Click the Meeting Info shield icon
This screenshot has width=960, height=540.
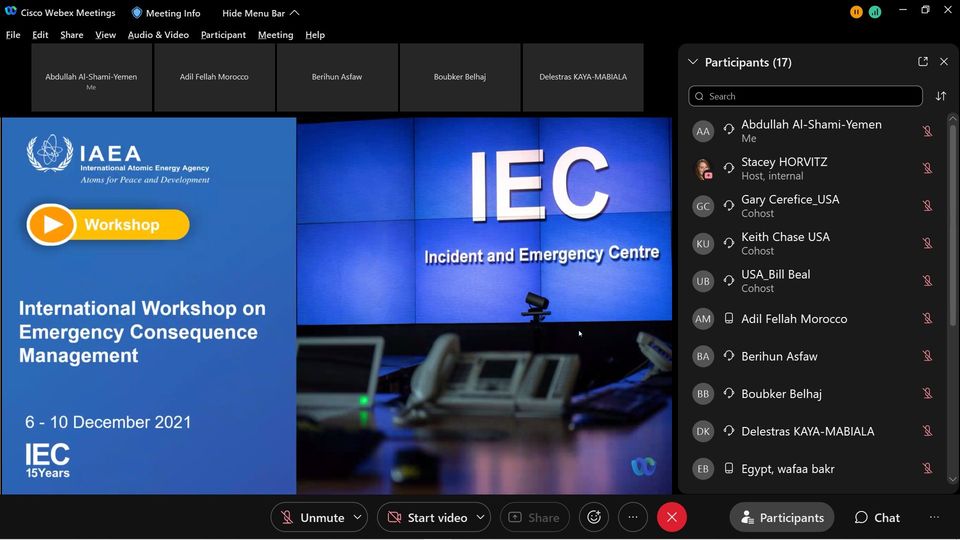click(x=137, y=13)
